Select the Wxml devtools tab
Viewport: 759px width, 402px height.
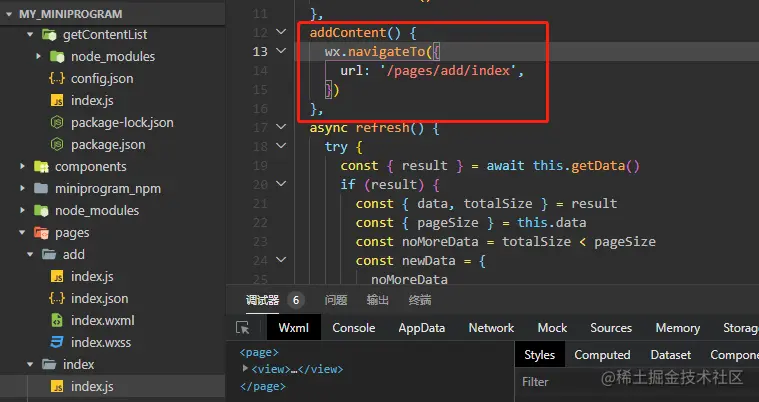(x=294, y=328)
